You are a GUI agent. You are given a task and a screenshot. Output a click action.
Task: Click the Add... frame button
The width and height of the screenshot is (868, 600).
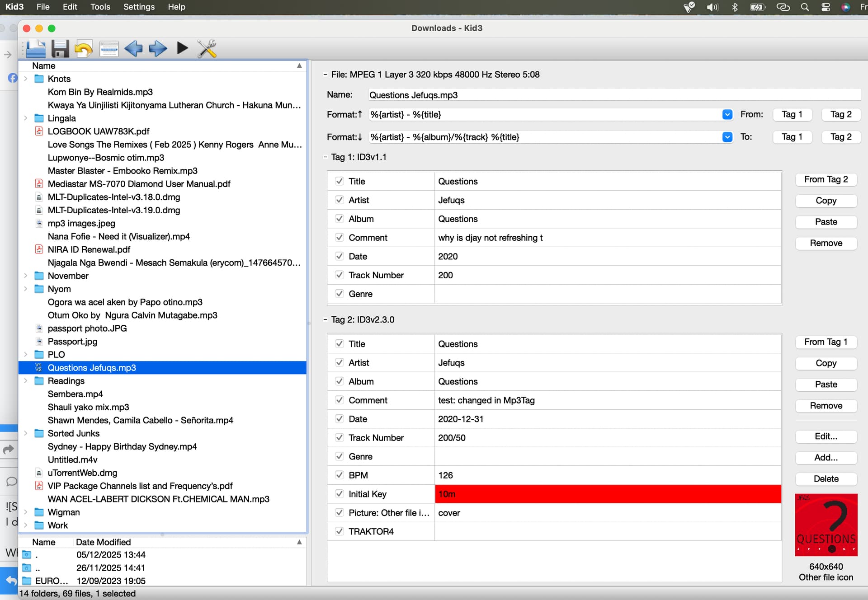826,457
